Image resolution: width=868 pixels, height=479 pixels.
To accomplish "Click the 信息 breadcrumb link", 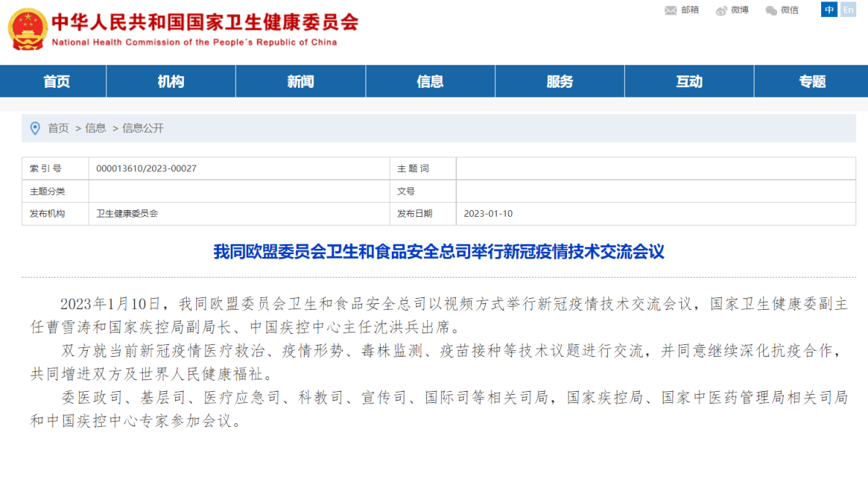I will point(96,128).
